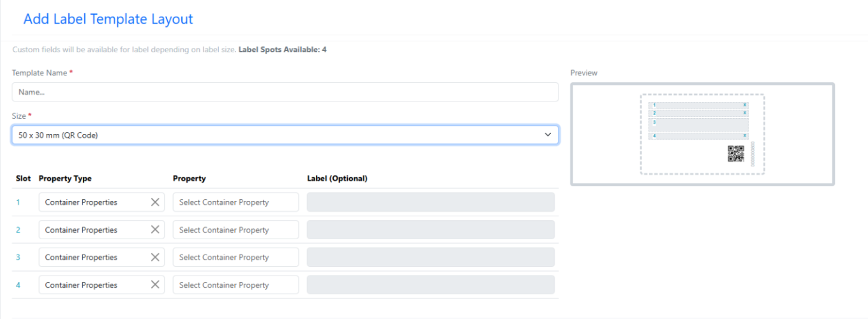Click the 'Label (Optional)' column header

pyautogui.click(x=337, y=179)
